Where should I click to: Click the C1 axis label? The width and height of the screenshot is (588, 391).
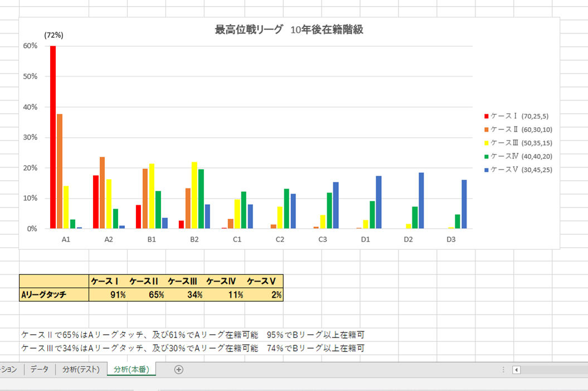[237, 239]
